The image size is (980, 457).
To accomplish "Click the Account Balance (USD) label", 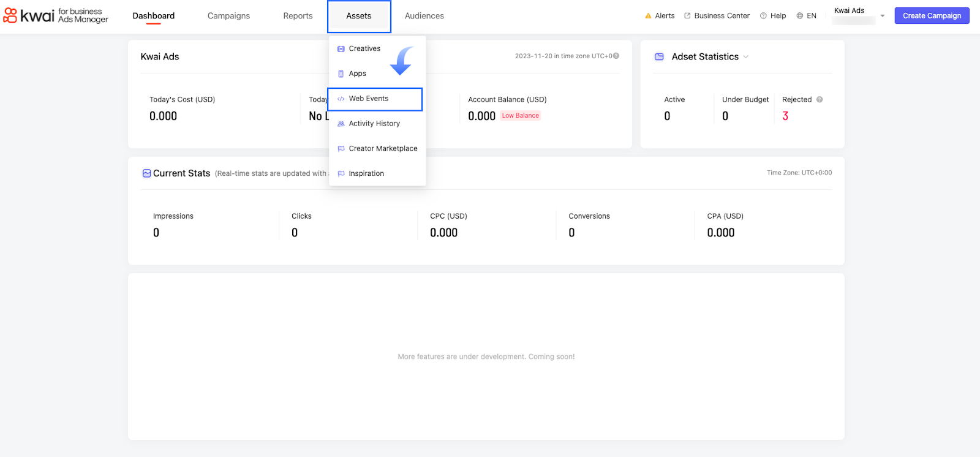I will click(507, 99).
